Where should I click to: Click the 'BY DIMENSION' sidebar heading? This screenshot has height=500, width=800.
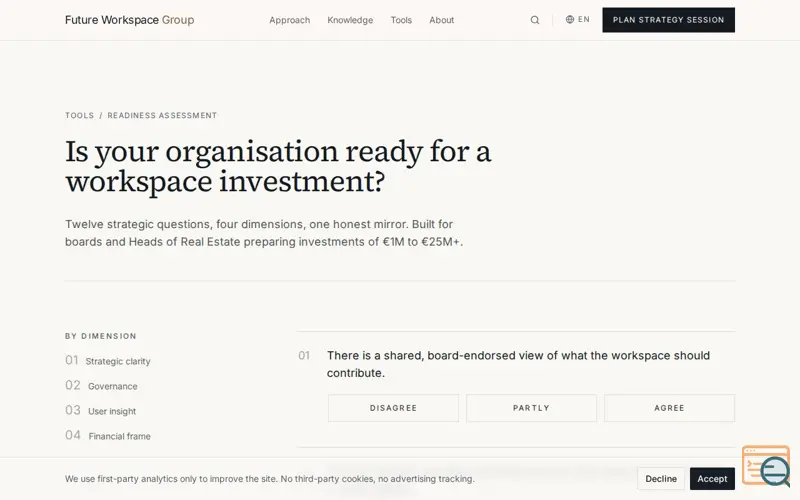click(101, 336)
